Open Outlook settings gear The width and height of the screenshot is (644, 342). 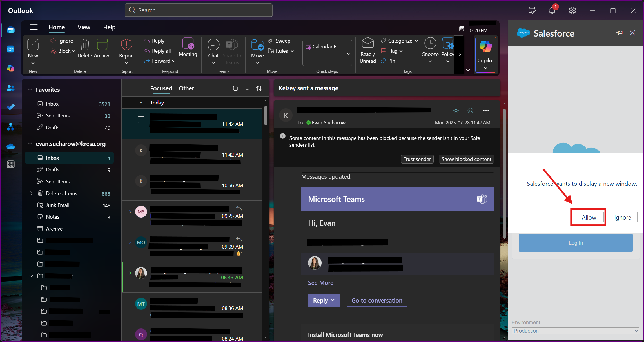tap(572, 10)
